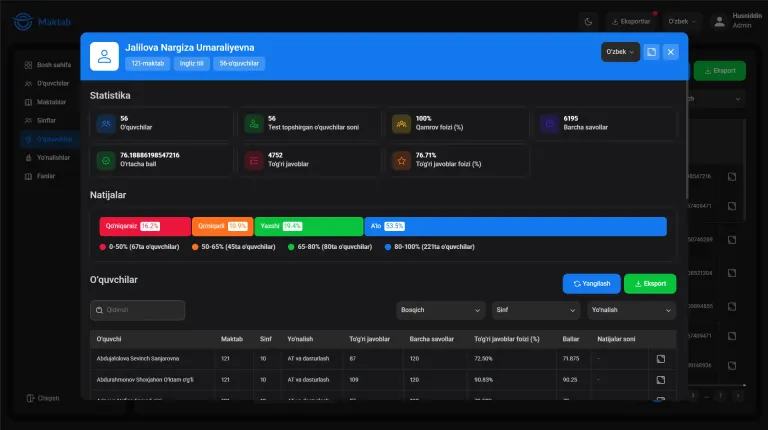Click the Yangilash refresh button
Viewport: 768px width, 430px height.
591,284
